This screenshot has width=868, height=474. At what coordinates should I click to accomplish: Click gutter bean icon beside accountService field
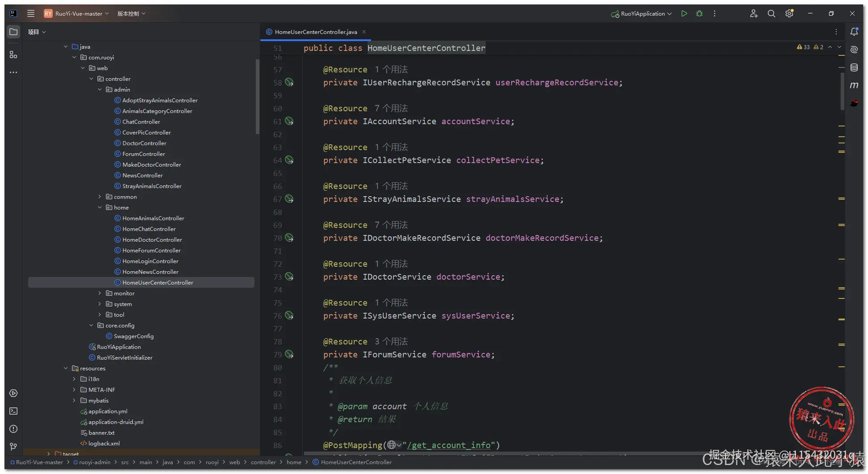coord(289,121)
